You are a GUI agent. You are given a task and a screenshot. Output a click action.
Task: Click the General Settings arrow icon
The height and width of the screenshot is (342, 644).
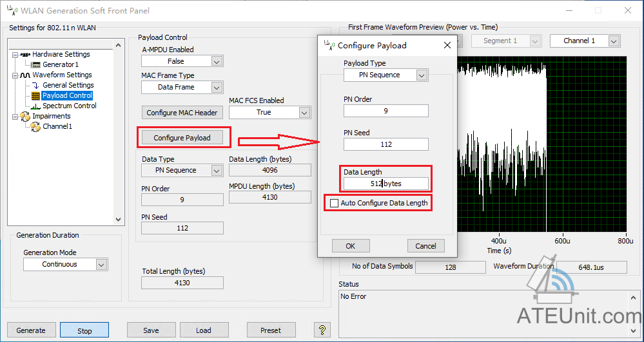pos(35,86)
